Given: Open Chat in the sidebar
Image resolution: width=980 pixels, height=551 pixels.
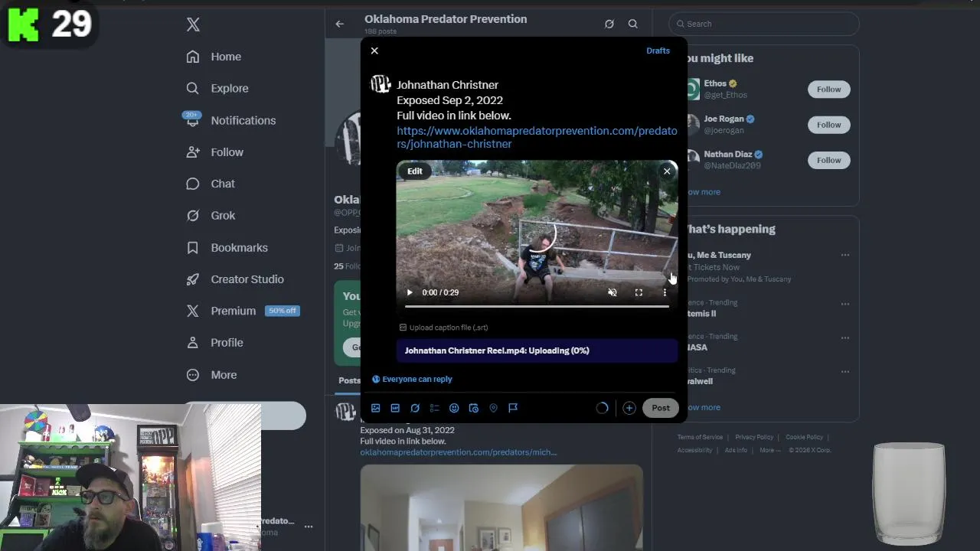Looking at the screenshot, I should pos(211,184).
